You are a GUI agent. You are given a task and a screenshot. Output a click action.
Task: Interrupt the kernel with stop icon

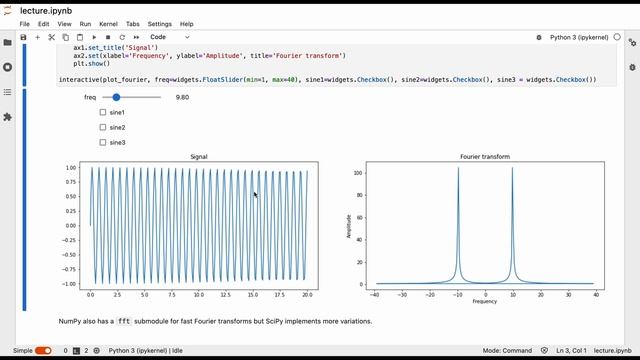(x=108, y=37)
